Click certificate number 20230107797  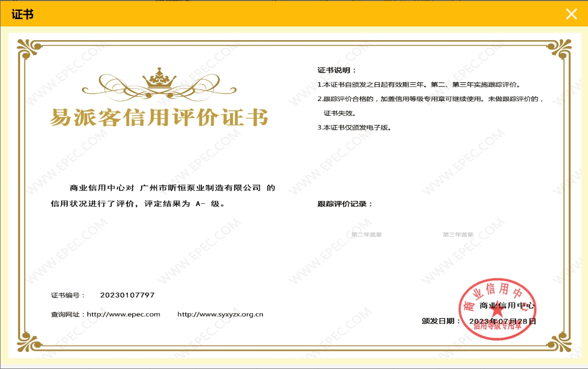click(127, 295)
